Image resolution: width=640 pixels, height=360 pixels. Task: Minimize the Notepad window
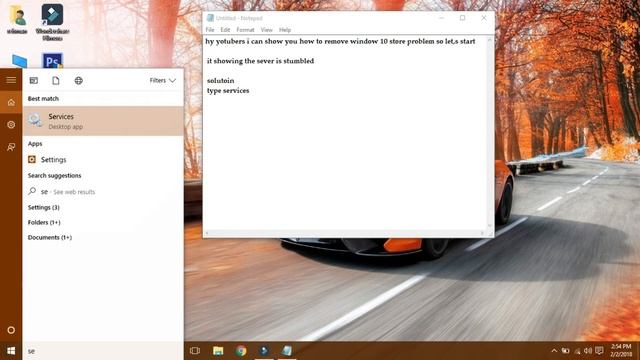pyautogui.click(x=441, y=18)
